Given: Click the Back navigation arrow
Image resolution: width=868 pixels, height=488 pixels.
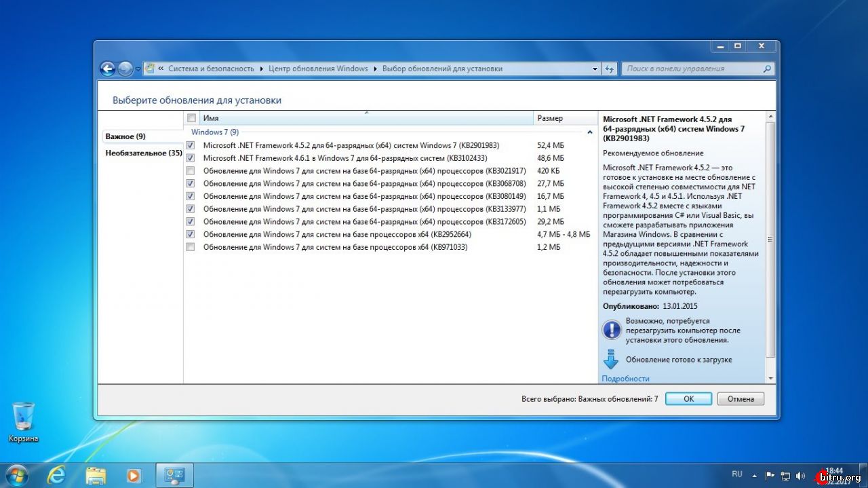Looking at the screenshot, I should coord(107,69).
